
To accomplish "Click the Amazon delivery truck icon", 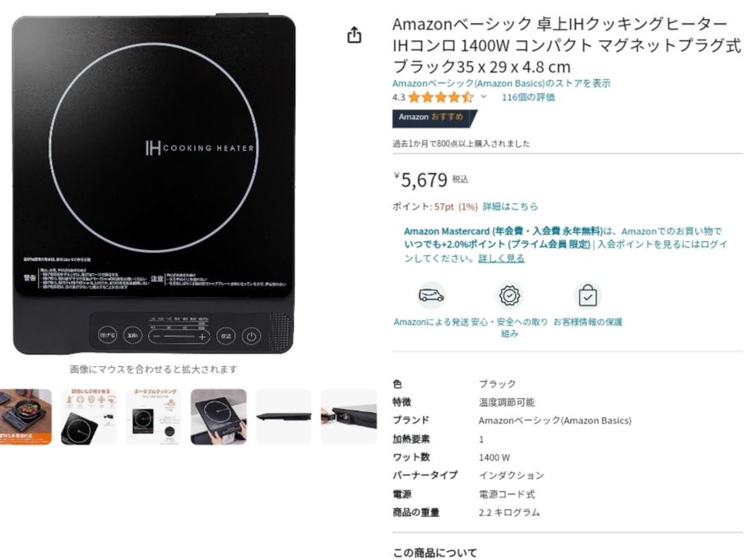I will 431,295.
